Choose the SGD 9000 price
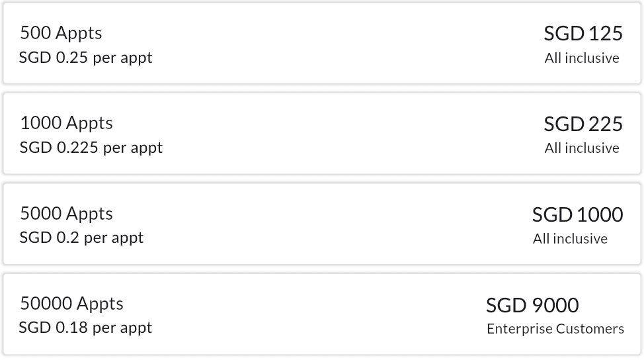This screenshot has height=360, width=644. point(532,305)
